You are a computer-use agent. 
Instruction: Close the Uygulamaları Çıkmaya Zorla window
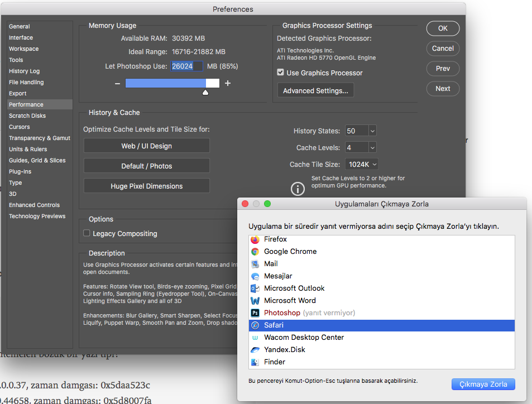click(245, 204)
